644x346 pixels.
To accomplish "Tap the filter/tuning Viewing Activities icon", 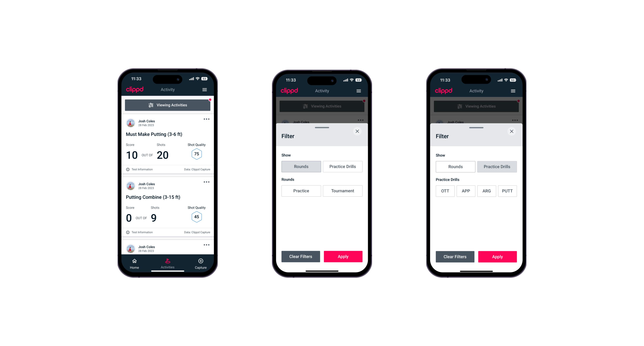I will pos(150,105).
